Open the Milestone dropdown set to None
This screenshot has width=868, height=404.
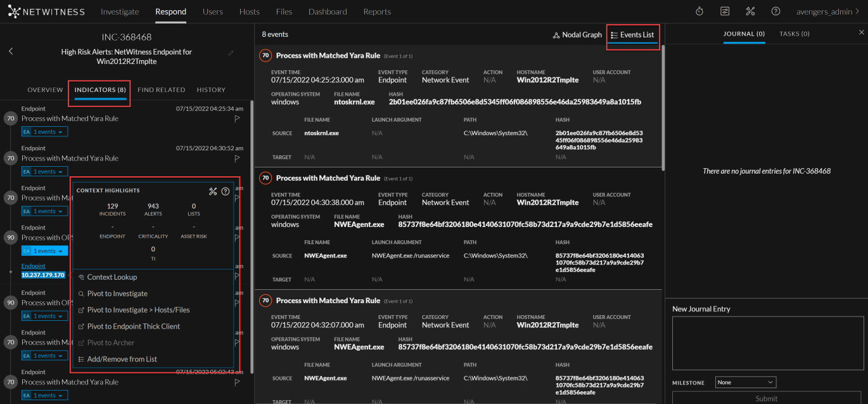coord(745,382)
